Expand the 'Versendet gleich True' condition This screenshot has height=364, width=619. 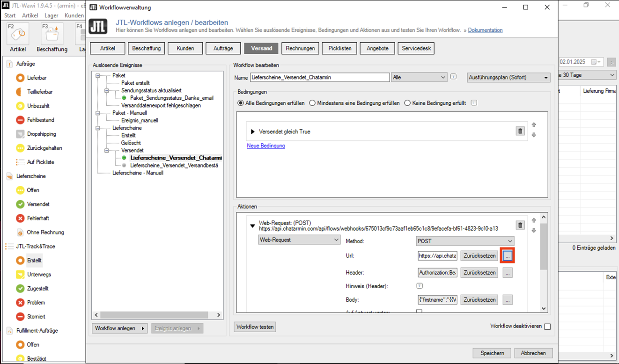pos(253,132)
